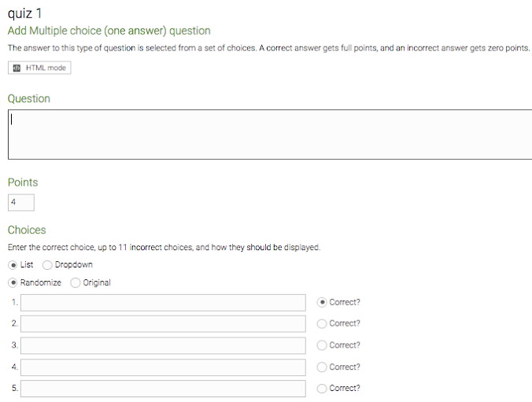The height and width of the screenshot is (402, 532).
Task: Click the choice 2 text field
Action: (163, 324)
